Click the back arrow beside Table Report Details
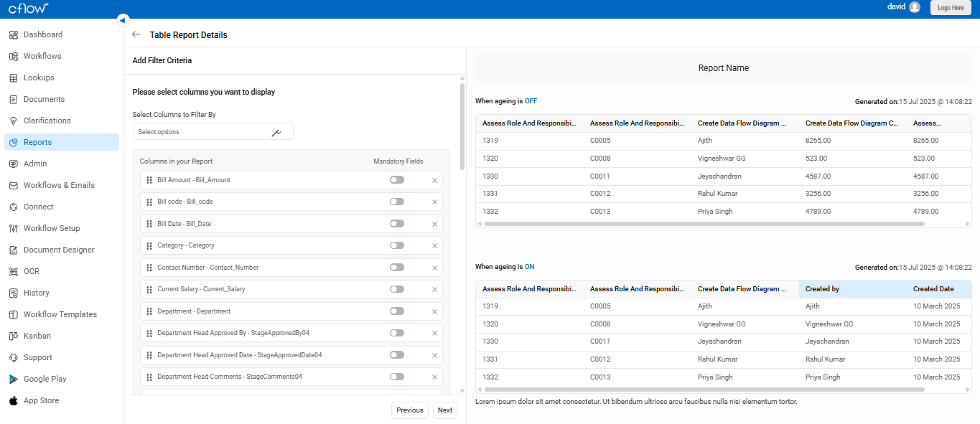The image size is (980, 424). click(136, 34)
